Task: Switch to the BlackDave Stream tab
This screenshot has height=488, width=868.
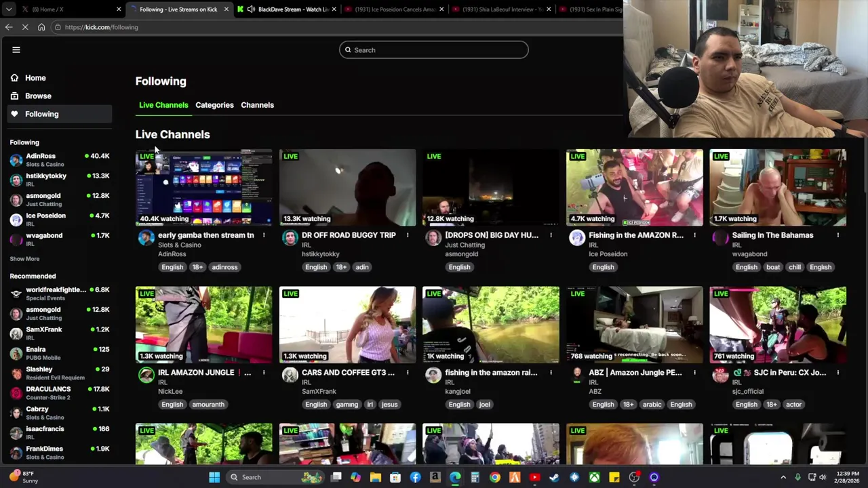Action: (286, 9)
